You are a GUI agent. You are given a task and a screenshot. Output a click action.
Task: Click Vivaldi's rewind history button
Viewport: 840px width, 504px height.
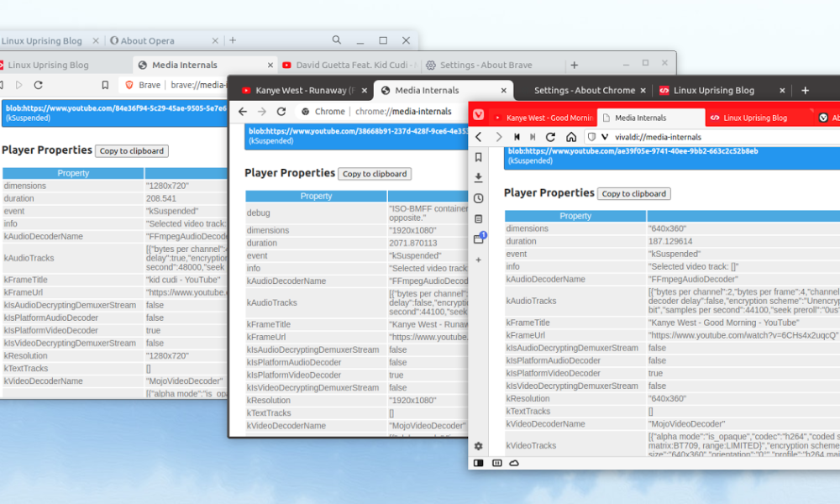517,137
